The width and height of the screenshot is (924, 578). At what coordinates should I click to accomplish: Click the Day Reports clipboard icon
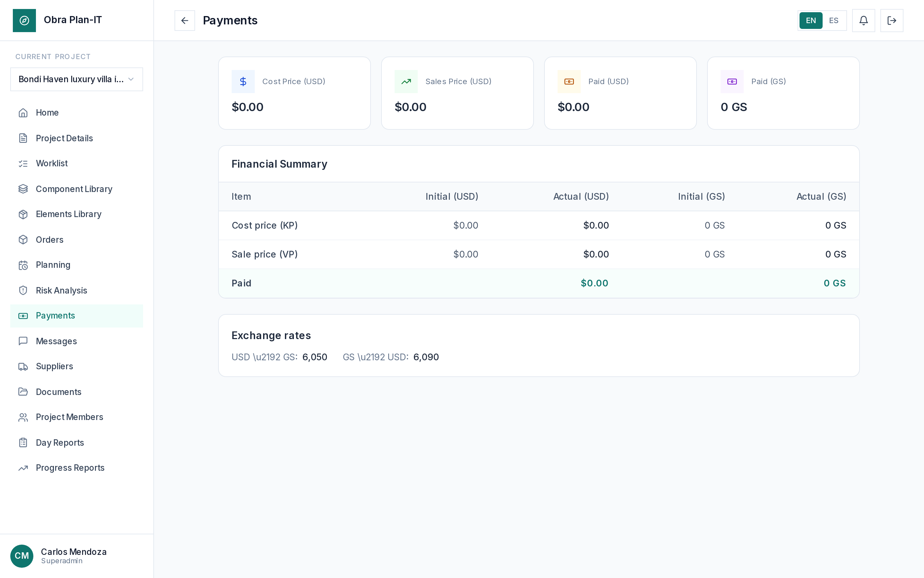point(23,443)
